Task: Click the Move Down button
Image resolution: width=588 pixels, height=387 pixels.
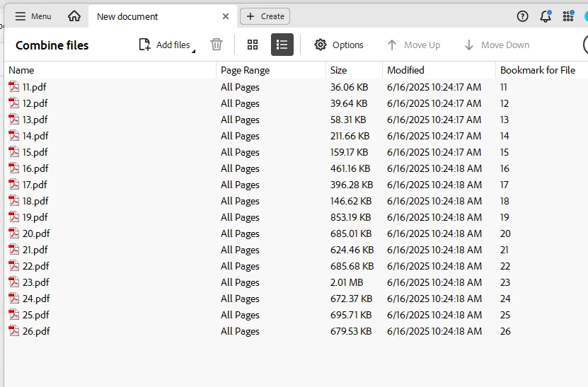Action: 497,45
